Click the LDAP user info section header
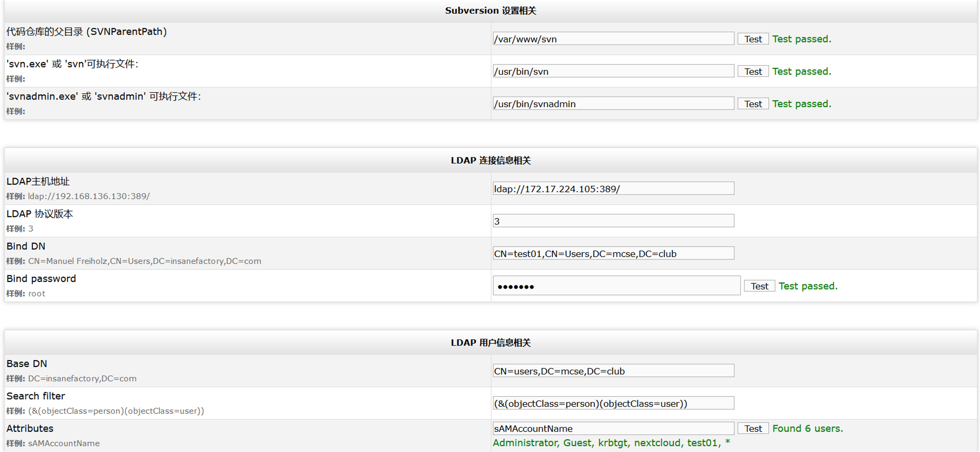980x452 pixels. (x=490, y=343)
